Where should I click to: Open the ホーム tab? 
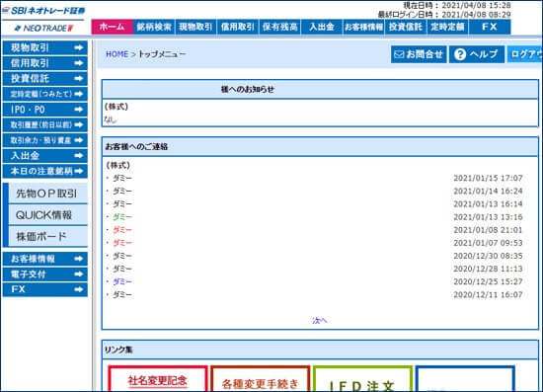pos(113,27)
